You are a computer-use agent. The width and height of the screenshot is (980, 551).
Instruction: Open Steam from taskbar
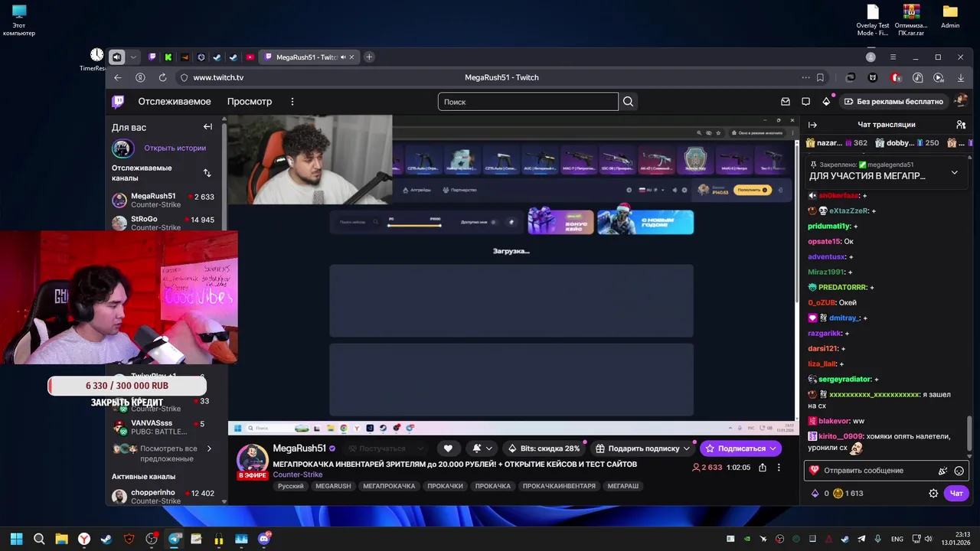[x=106, y=539]
